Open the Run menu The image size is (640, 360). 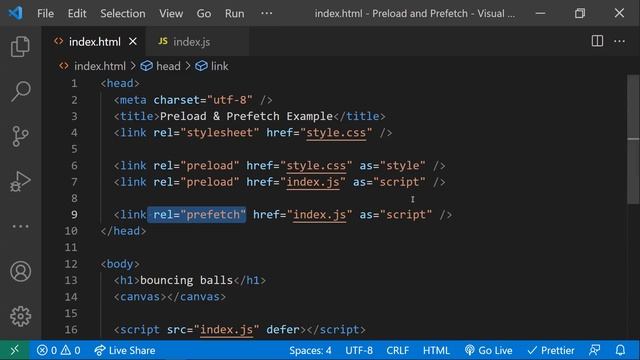(x=234, y=13)
